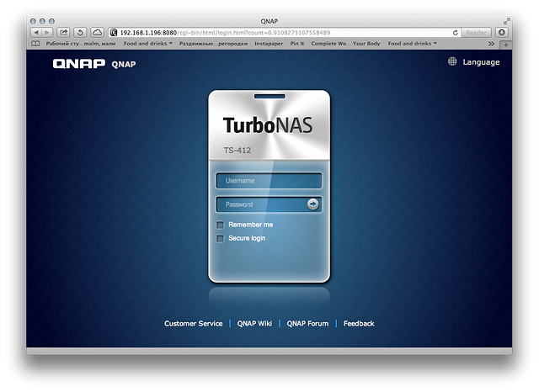Viewport: 539px width, 392px height.
Task: Click the round toolbar icon after Reader
Action: [502, 33]
